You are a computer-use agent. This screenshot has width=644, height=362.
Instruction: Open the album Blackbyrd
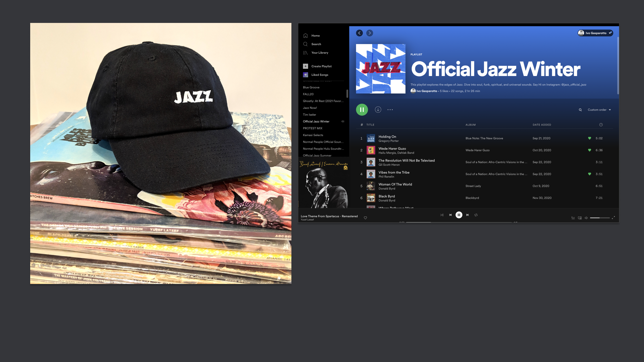pos(472,198)
